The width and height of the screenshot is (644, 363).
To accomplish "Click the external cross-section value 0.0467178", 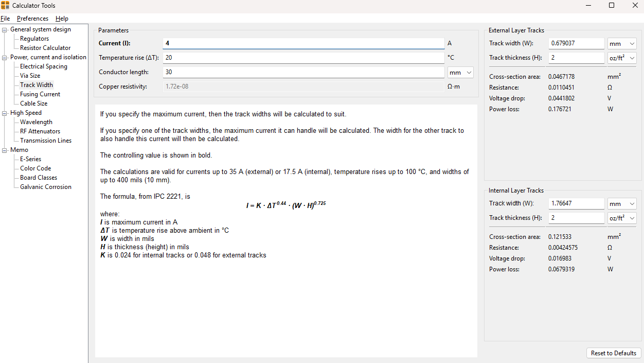I will click(x=562, y=77).
